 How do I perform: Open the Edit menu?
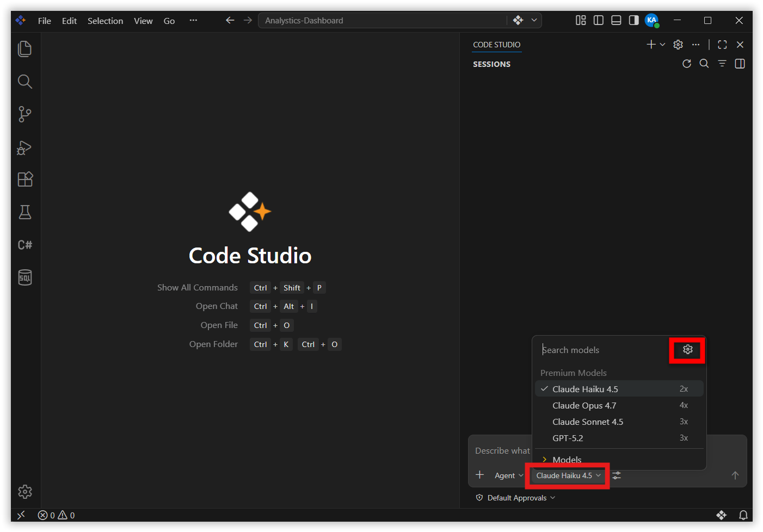69,21
